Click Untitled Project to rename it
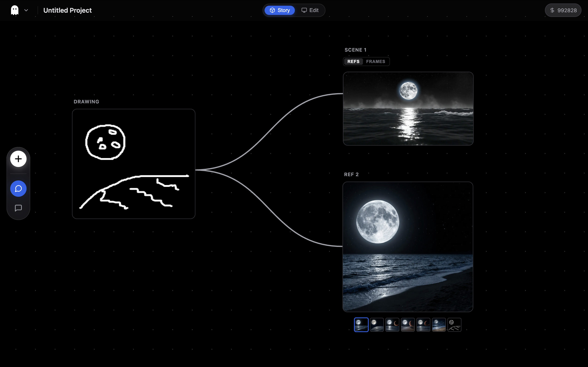Image resolution: width=588 pixels, height=367 pixels. point(67,10)
